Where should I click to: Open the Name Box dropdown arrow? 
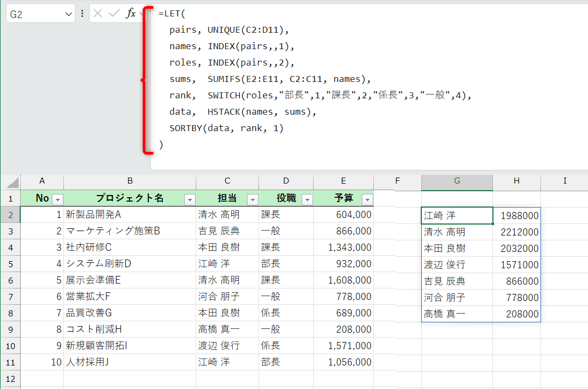[68, 14]
